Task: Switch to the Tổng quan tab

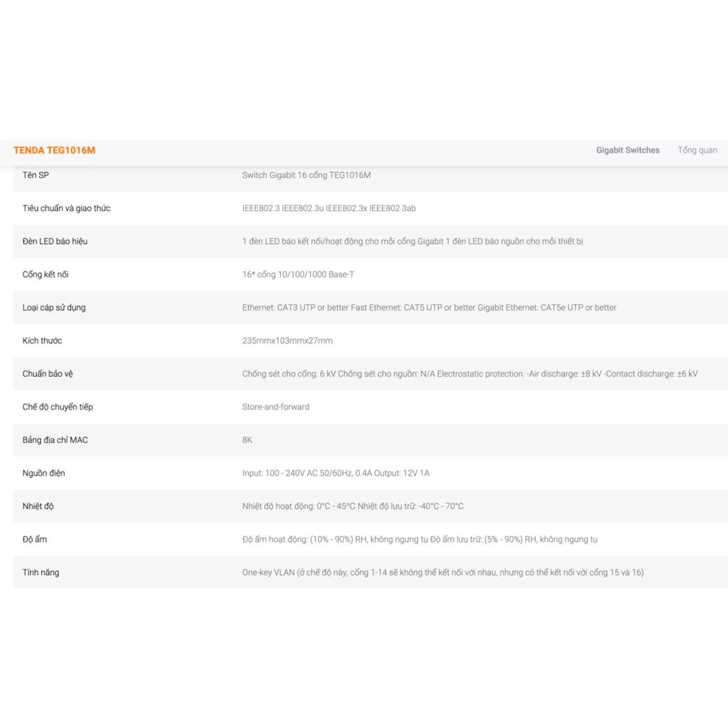Action: [x=697, y=151]
